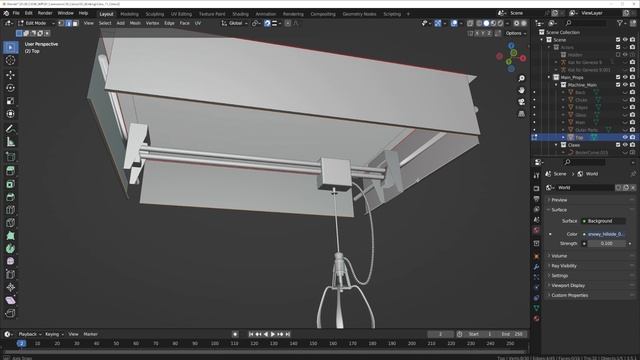Screen dimensions: 640x360
Task: Toggle X-ray display in viewport header
Action: point(470,23)
